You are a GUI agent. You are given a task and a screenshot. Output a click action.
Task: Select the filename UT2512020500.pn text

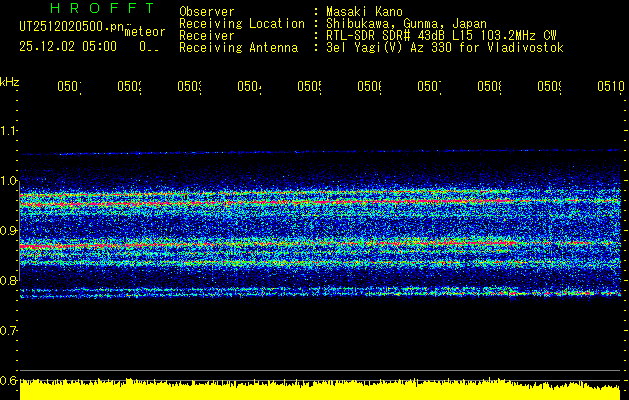tap(72, 26)
